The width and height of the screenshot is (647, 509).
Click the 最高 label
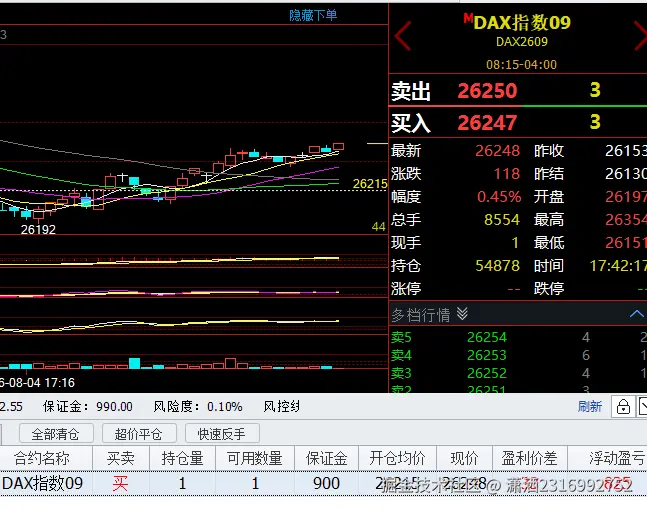tap(549, 220)
